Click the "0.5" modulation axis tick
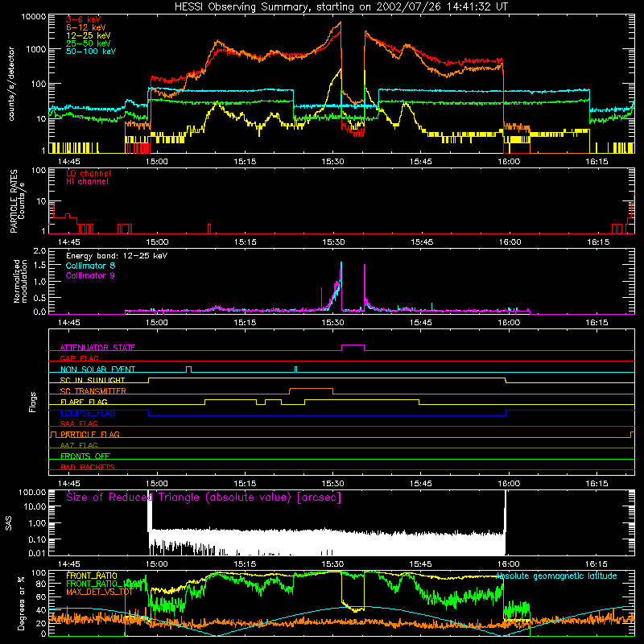This screenshot has width=644, height=644. pos(39,298)
